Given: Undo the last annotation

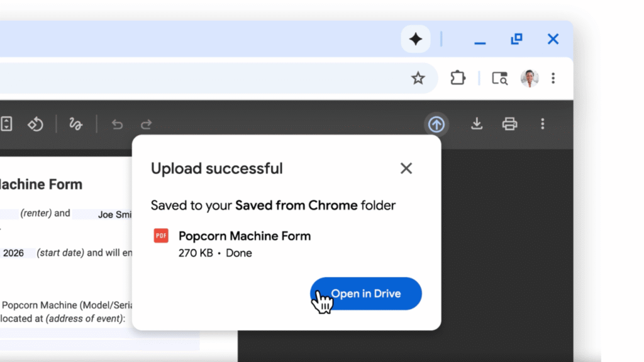Looking at the screenshot, I should click(x=117, y=124).
